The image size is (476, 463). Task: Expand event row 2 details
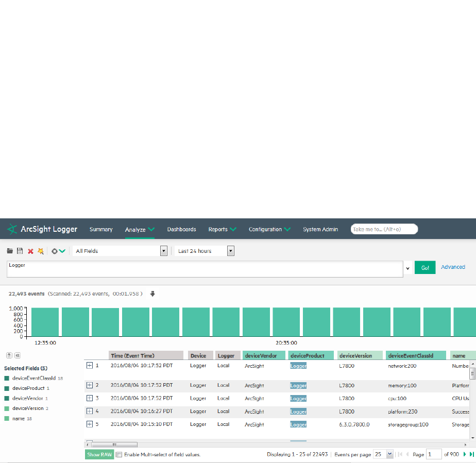[90, 385]
